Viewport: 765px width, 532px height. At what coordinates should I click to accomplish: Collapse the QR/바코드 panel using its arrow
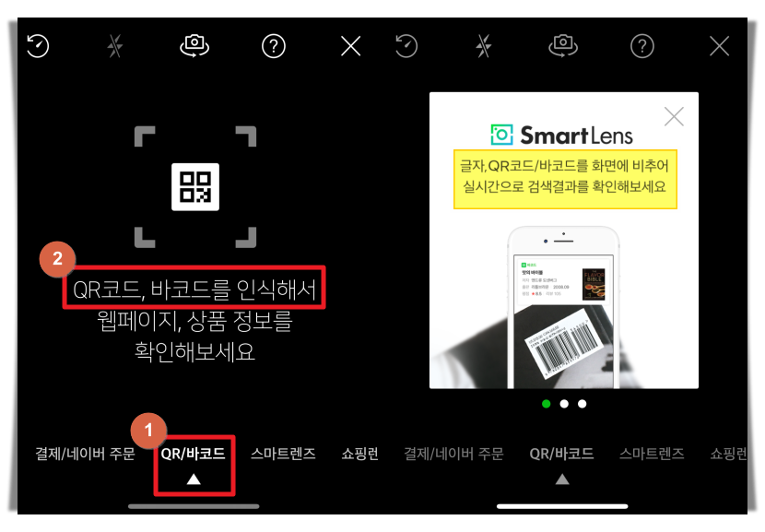pos(194,478)
